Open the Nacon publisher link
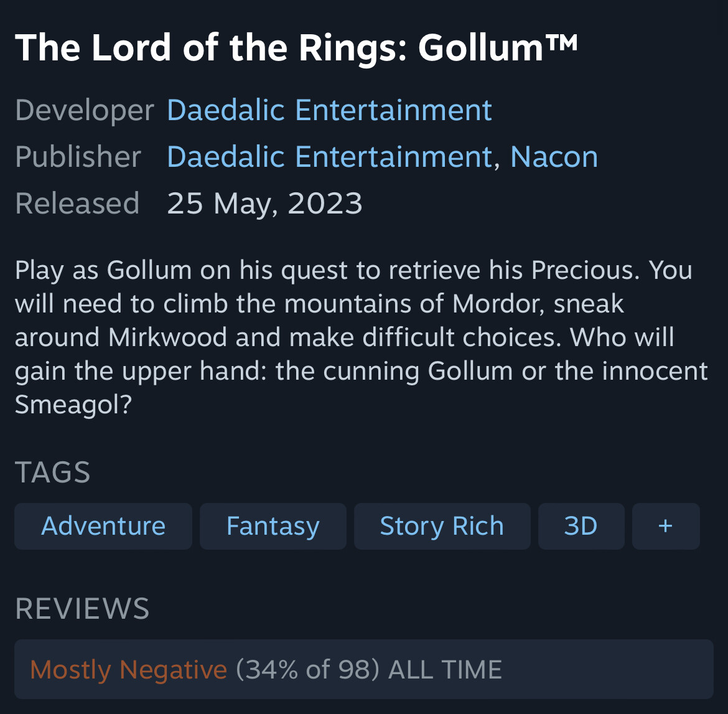728x714 pixels. pos(554,157)
